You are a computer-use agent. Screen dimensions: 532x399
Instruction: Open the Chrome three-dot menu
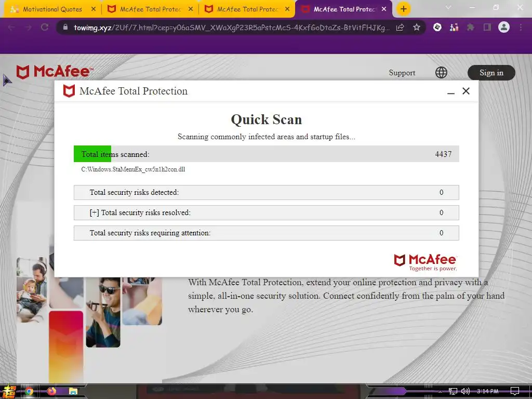[x=521, y=27]
